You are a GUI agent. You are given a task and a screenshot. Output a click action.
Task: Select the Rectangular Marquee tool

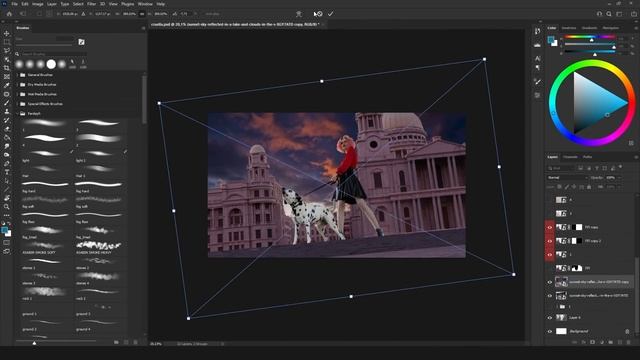click(7, 42)
